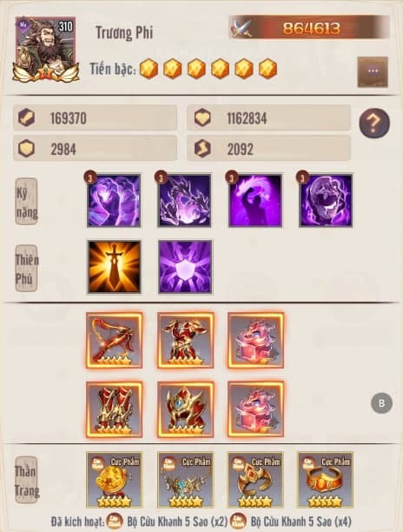The image size is (403, 532).
Task: Click the question mark help icon
Action: 374,123
